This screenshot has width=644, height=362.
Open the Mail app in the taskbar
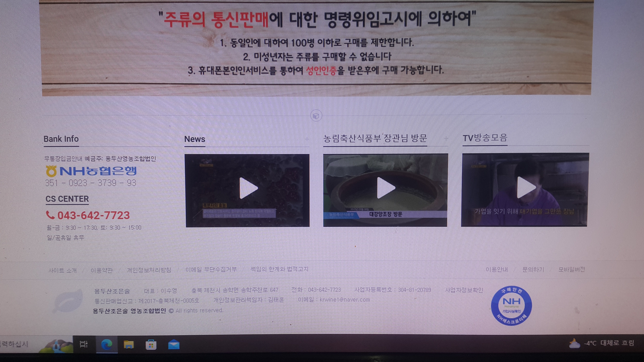click(x=173, y=345)
